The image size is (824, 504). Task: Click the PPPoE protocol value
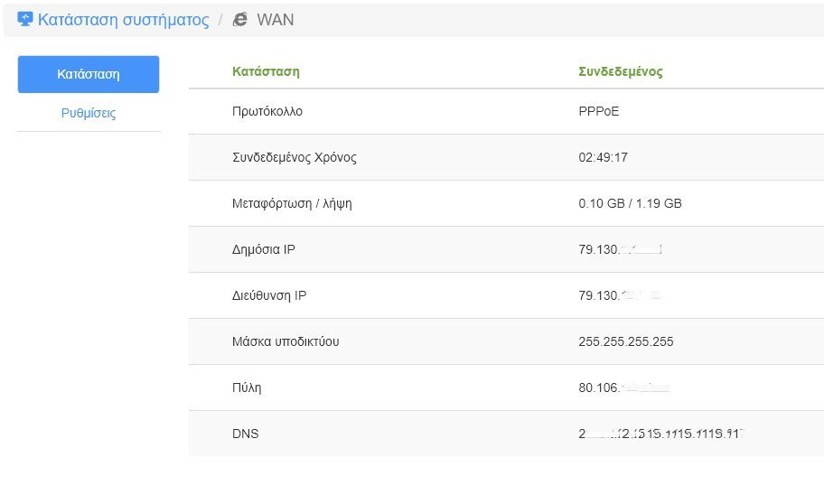tap(599, 112)
